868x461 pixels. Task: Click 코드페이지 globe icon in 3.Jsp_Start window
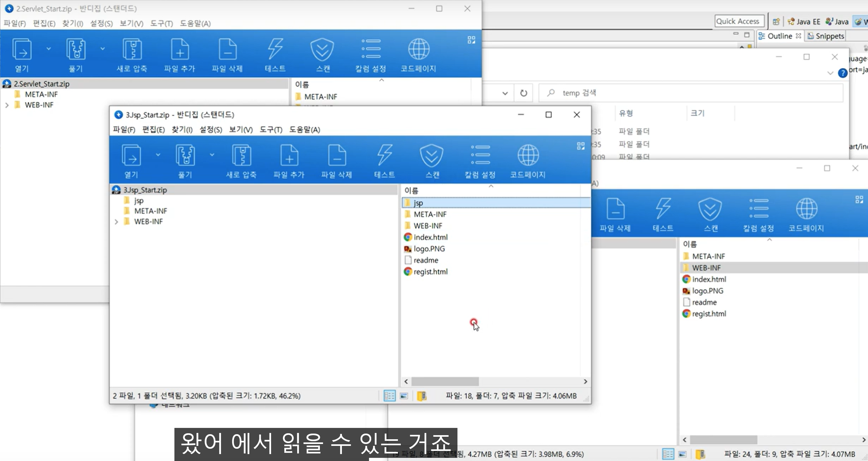[x=528, y=156]
